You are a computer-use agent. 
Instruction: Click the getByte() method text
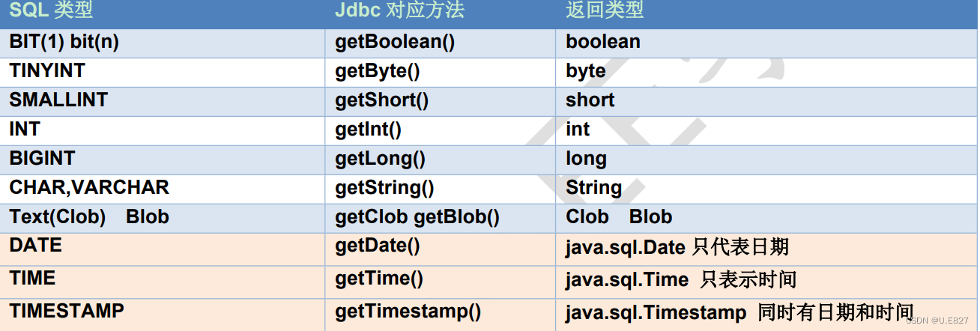[378, 71]
